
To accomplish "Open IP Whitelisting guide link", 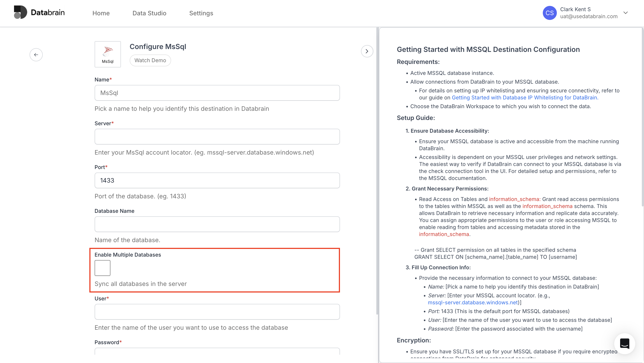I will [x=525, y=98].
